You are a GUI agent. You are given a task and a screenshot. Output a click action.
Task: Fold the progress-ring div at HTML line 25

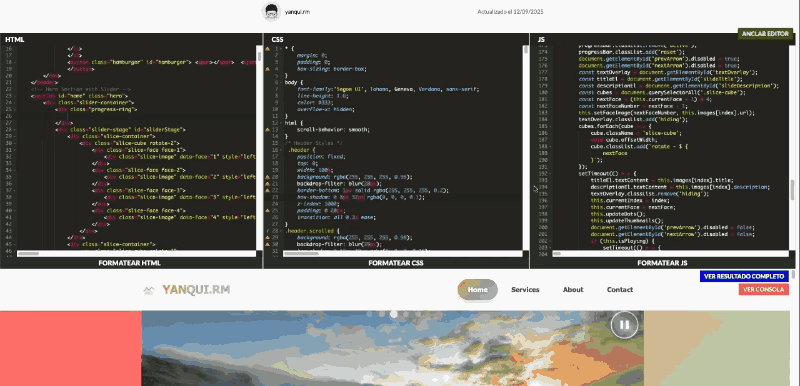tap(15, 109)
